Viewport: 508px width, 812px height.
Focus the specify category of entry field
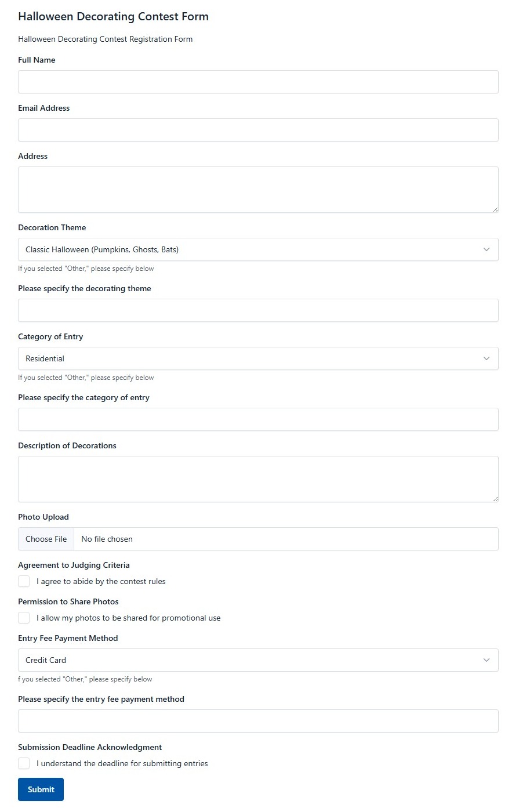click(258, 419)
